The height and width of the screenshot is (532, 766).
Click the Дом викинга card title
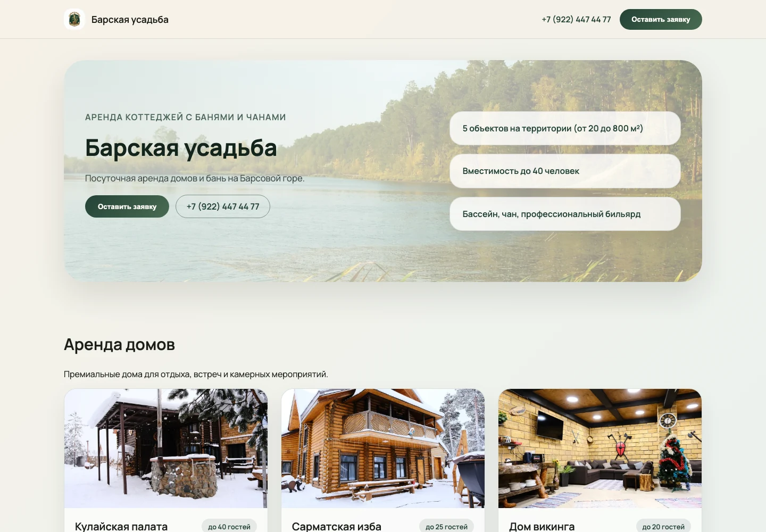pos(542,526)
